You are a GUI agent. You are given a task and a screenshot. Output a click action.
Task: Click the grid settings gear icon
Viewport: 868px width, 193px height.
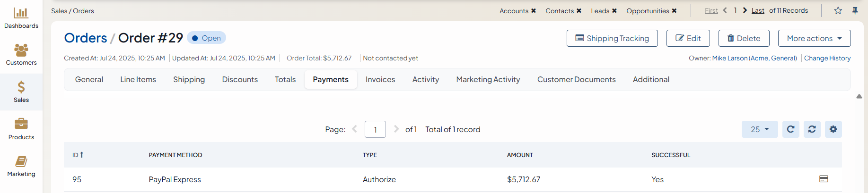point(833,129)
